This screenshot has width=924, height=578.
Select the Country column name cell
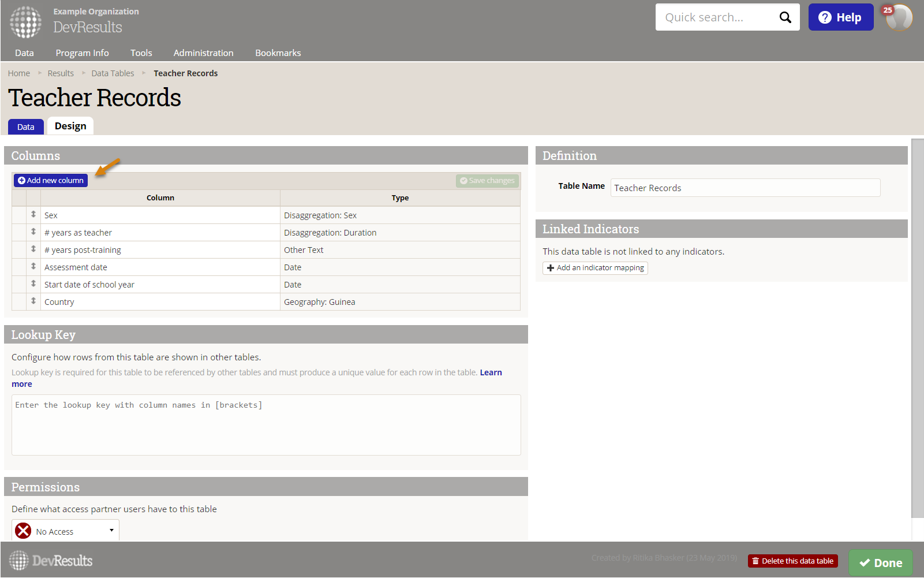[x=160, y=302]
